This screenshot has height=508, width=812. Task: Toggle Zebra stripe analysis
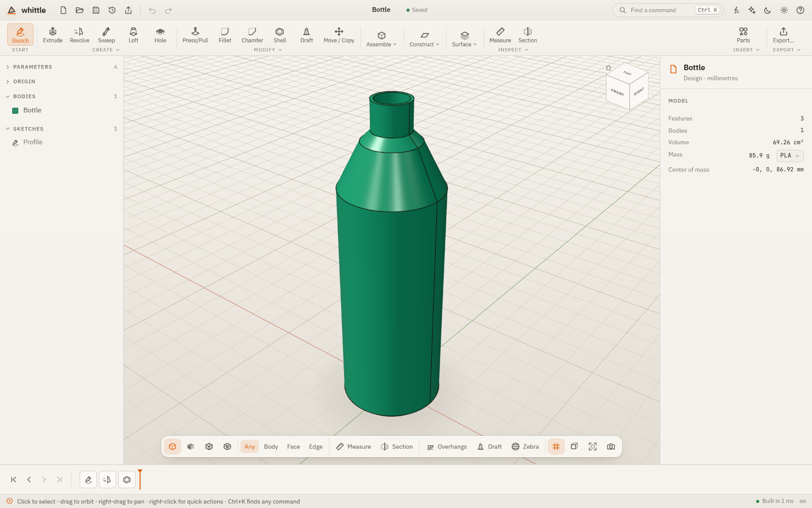pyautogui.click(x=525, y=447)
